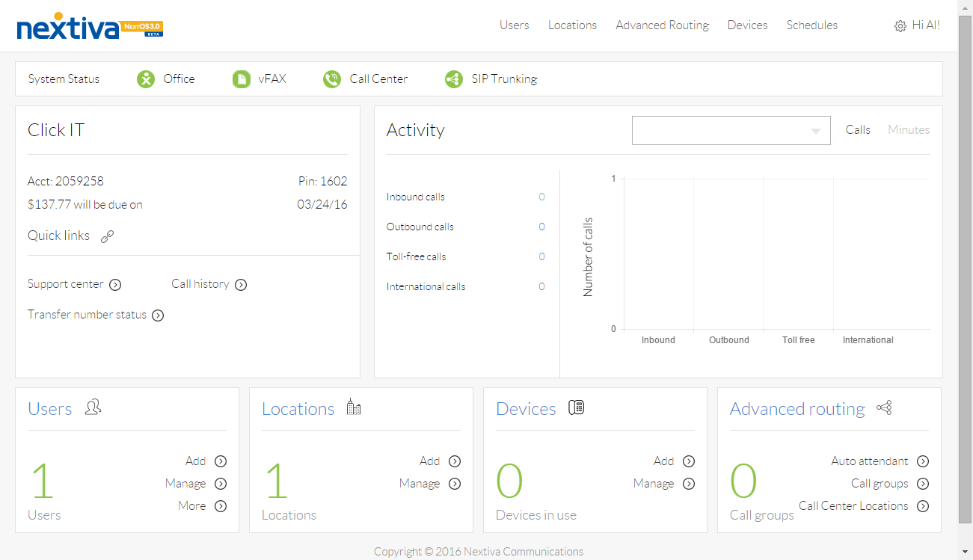Click the vFAX system status label
973x560 pixels.
tap(272, 79)
